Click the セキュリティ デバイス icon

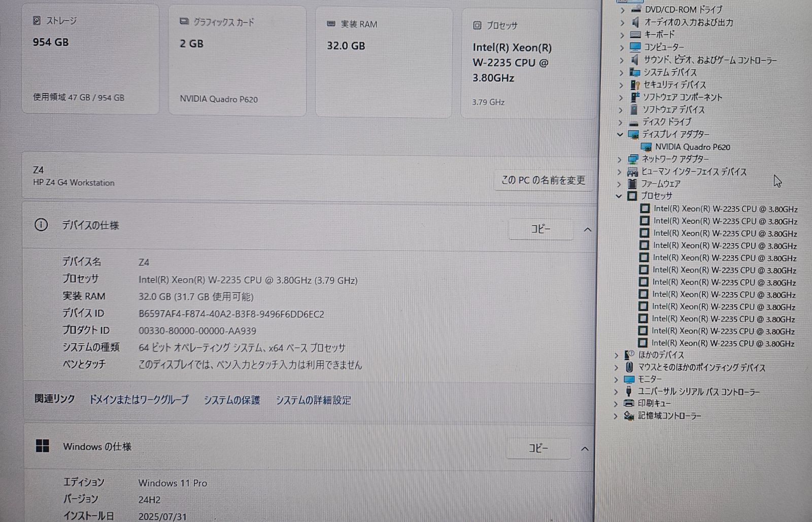(x=635, y=85)
